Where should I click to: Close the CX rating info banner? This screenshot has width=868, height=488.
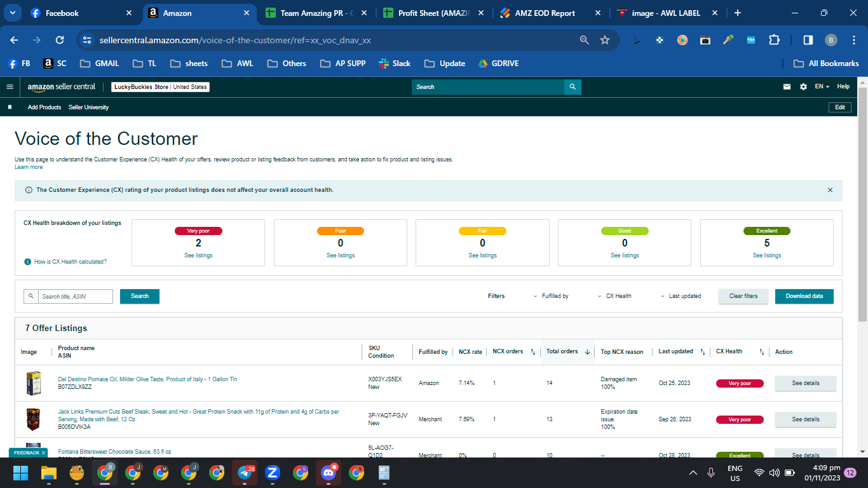[x=830, y=190]
